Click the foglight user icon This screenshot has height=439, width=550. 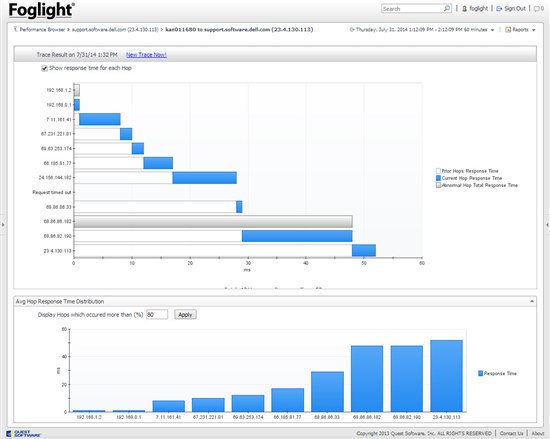[464, 9]
